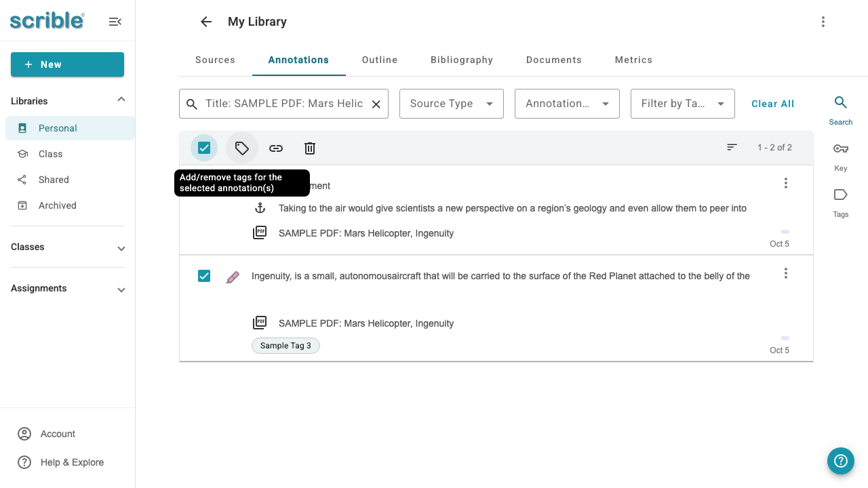Click the title search input field
Viewport: 868px width, 488px height.
click(284, 104)
